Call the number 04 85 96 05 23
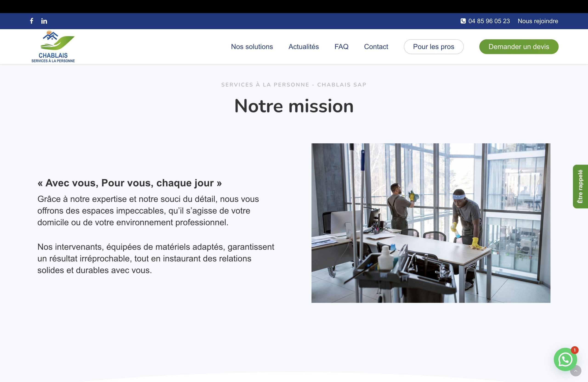 click(x=489, y=21)
